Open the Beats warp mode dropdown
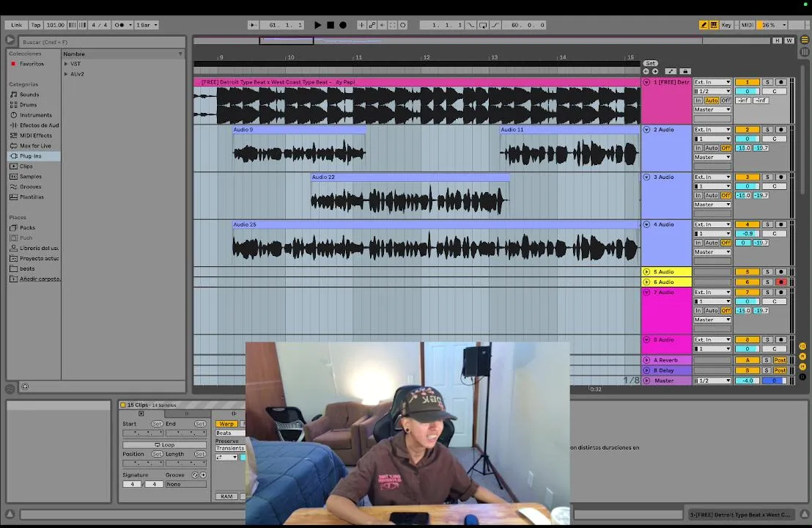812x528 pixels. pyautogui.click(x=230, y=433)
